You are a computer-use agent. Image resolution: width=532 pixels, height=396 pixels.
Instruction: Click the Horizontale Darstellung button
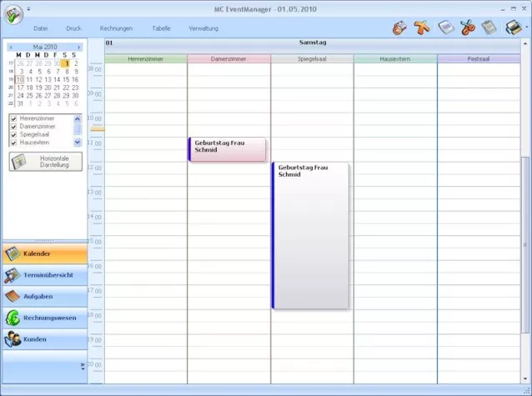[x=46, y=162]
